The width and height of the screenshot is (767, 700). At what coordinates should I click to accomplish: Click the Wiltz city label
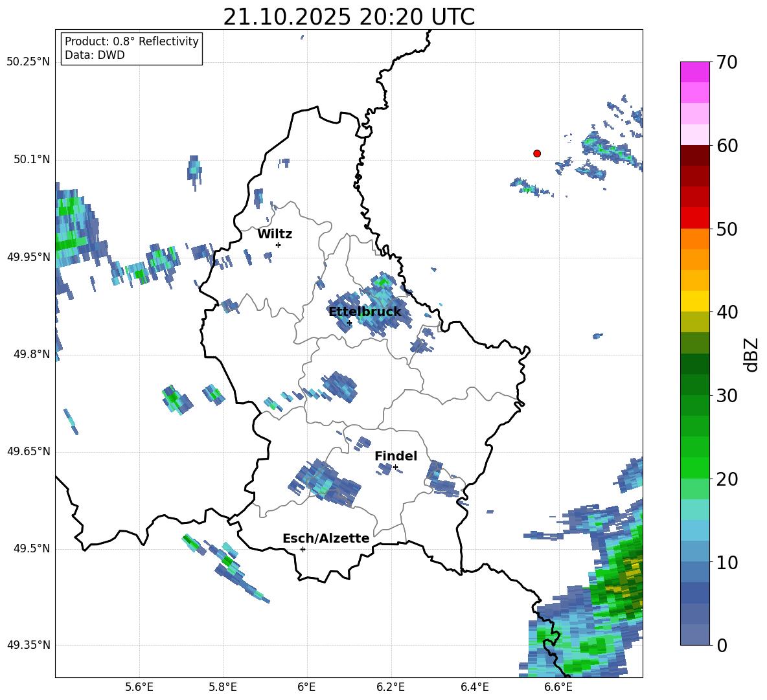point(275,234)
